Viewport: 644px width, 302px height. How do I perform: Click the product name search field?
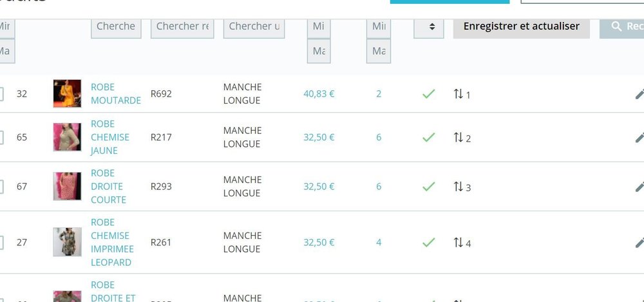pos(116,27)
